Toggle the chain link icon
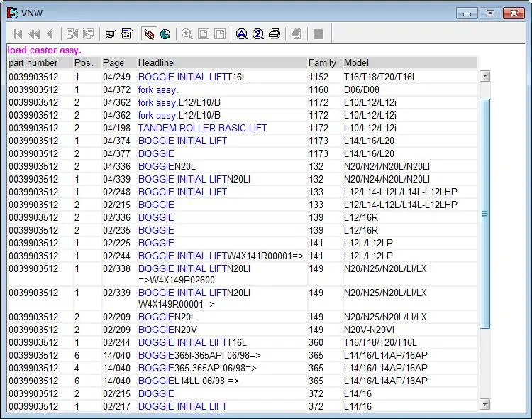This screenshot has height=419, width=532. point(149,34)
